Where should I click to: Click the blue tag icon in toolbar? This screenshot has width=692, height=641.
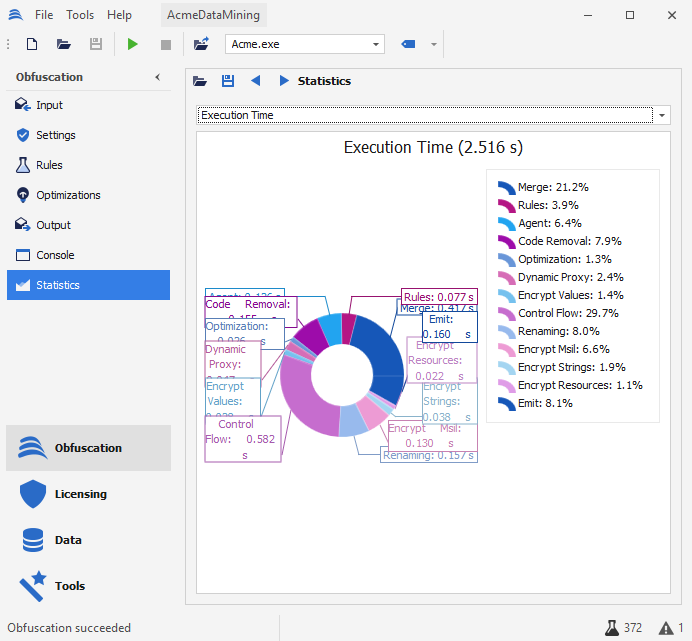tap(408, 44)
